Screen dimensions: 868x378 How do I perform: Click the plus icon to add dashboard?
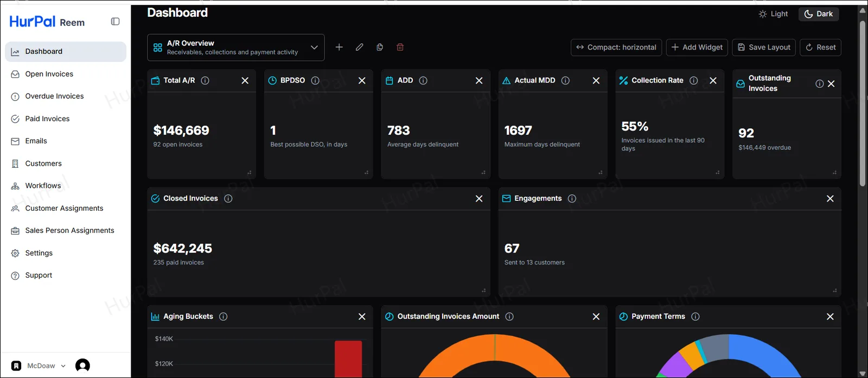[339, 47]
